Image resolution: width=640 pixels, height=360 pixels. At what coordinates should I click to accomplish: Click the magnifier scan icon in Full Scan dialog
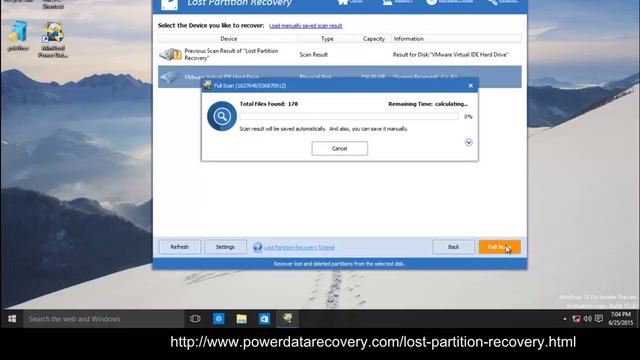222,116
